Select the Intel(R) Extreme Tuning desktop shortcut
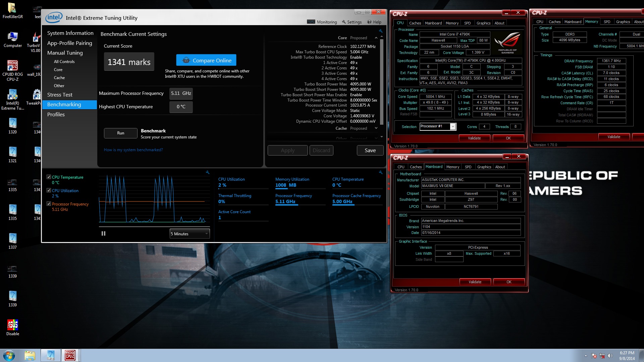Viewport: 644px width, 362px height. [x=13, y=100]
